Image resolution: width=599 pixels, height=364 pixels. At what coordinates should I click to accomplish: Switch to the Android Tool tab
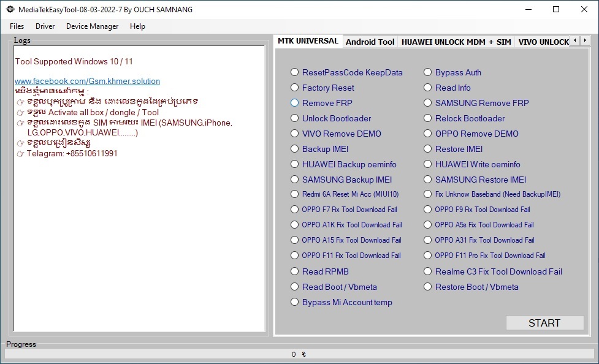click(370, 42)
